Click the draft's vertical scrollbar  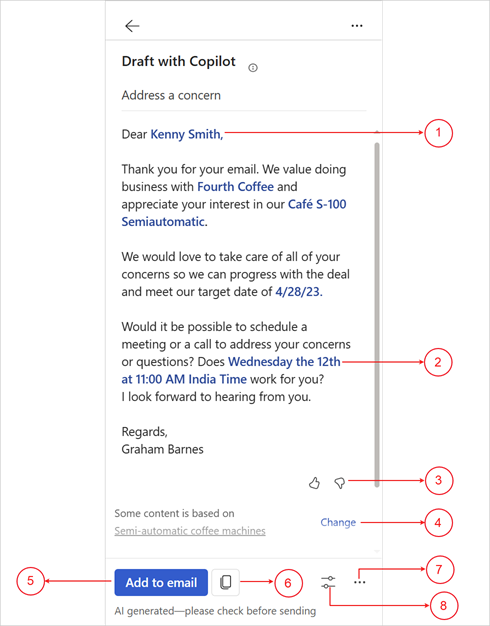(x=377, y=315)
